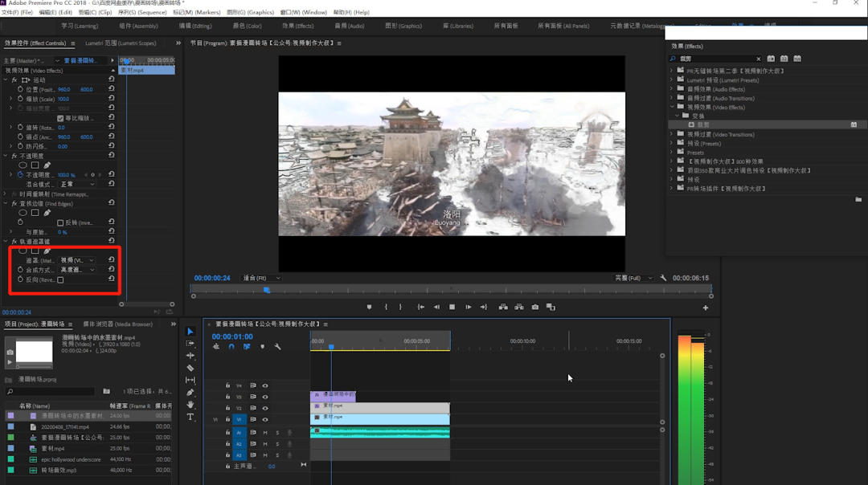This screenshot has height=485, width=868.
Task: Click Extract button in Program monitor
Action: click(x=519, y=307)
